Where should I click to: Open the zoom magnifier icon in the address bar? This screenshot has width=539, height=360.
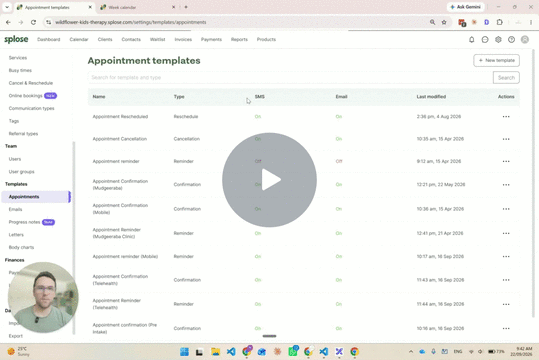(x=432, y=22)
